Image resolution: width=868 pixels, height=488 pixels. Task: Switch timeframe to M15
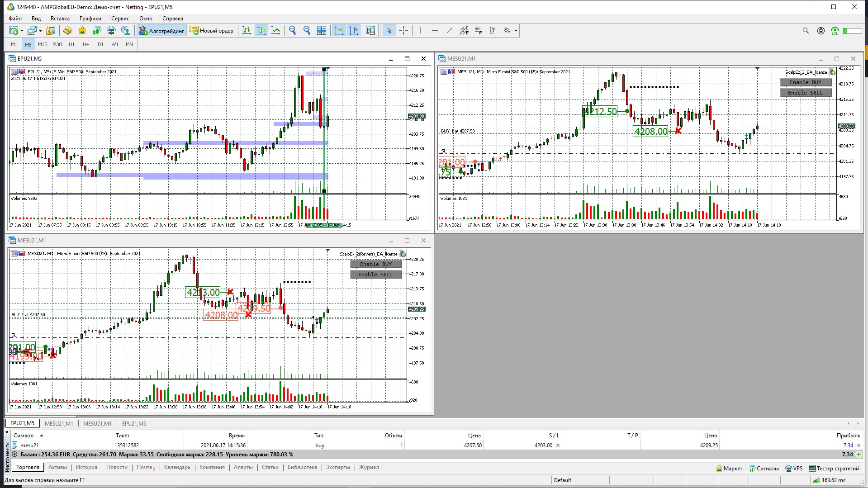coord(43,44)
